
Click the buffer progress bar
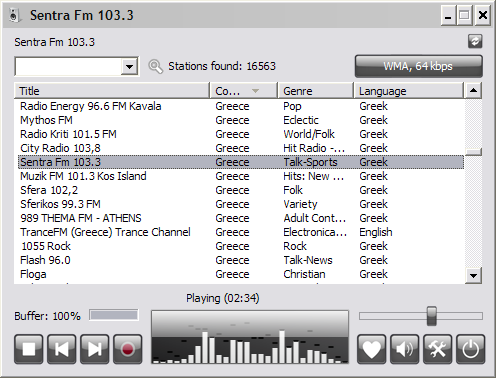pos(114,315)
